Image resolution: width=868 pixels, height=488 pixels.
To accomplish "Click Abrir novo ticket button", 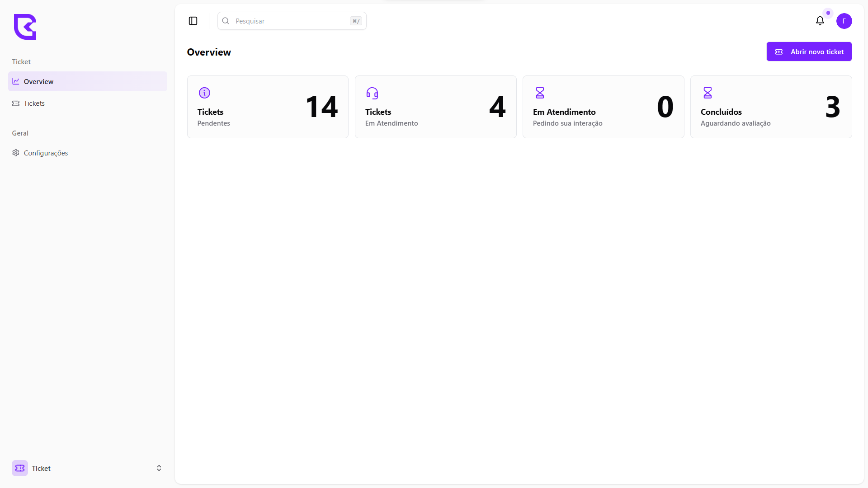I will click(809, 52).
